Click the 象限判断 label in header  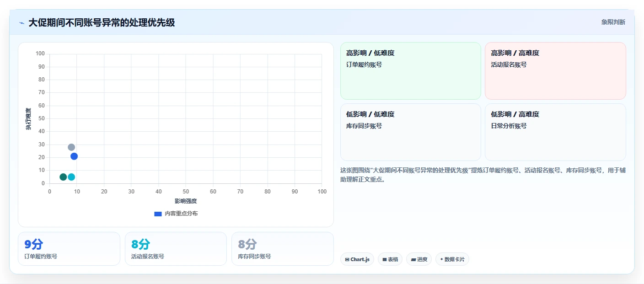[613, 22]
